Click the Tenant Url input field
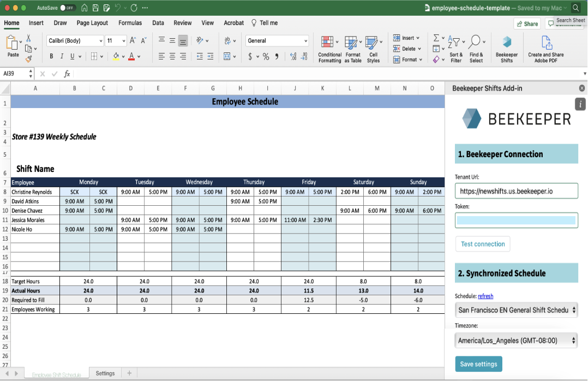The height and width of the screenshot is (381, 588). [516, 191]
